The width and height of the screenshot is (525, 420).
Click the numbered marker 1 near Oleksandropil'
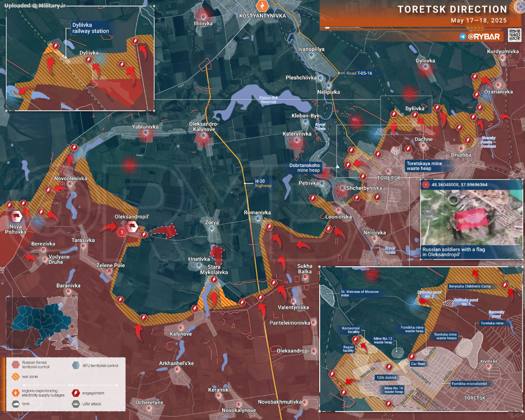tap(122, 232)
